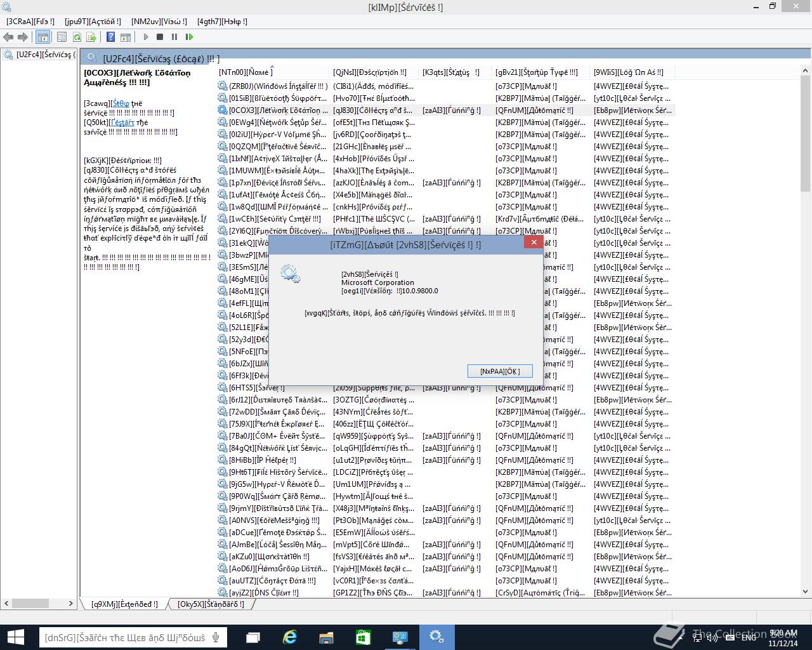Open the Properties toolbar icon
812x650 pixels.
tap(62, 37)
